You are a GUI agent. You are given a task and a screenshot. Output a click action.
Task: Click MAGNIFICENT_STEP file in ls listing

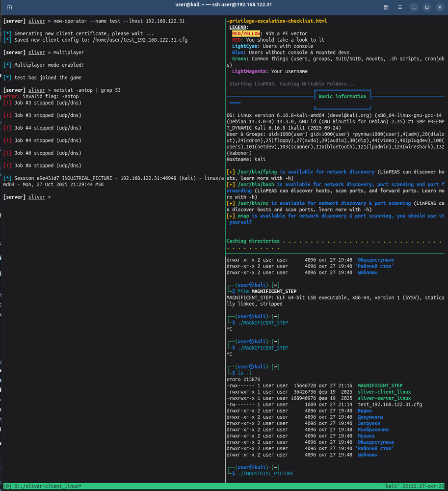(x=380, y=386)
